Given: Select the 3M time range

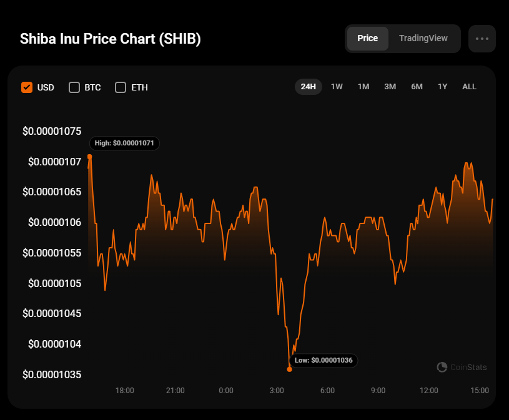Looking at the screenshot, I should 390,87.
